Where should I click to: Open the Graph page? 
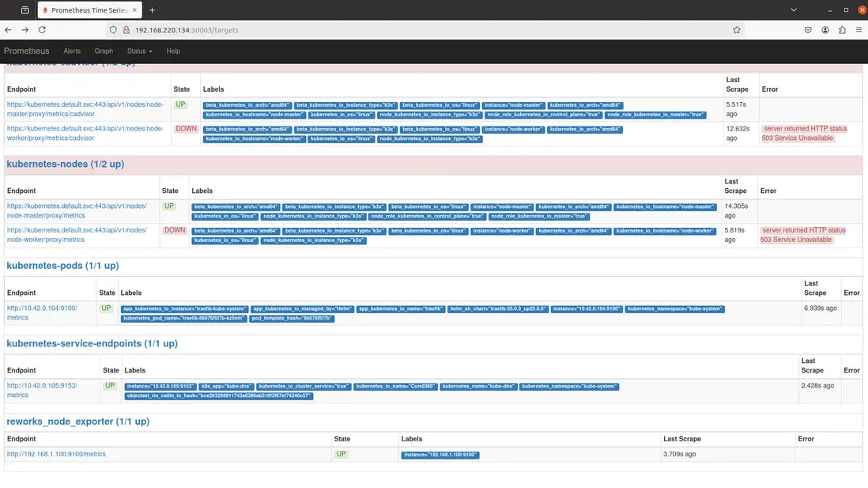click(x=104, y=51)
